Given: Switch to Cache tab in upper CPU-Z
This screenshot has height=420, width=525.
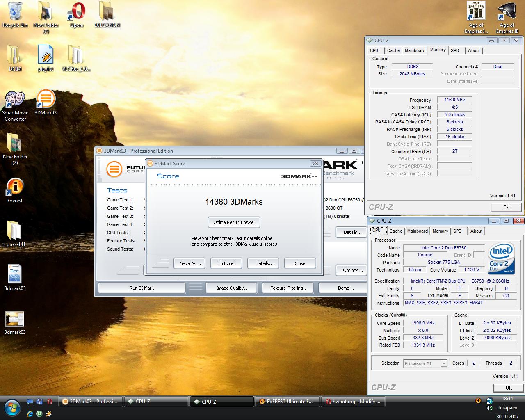Looking at the screenshot, I should pos(393,50).
